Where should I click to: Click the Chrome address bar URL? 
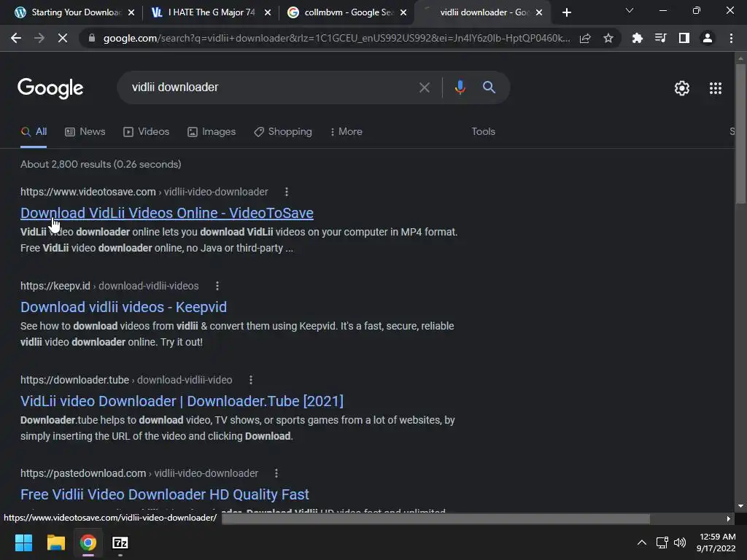click(336, 38)
